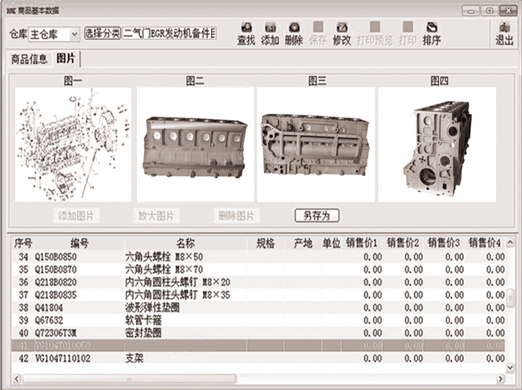Screen dimensions: 522x390
Task: Click the category text field 二气门EGR发动机备件
Action: [x=170, y=33]
